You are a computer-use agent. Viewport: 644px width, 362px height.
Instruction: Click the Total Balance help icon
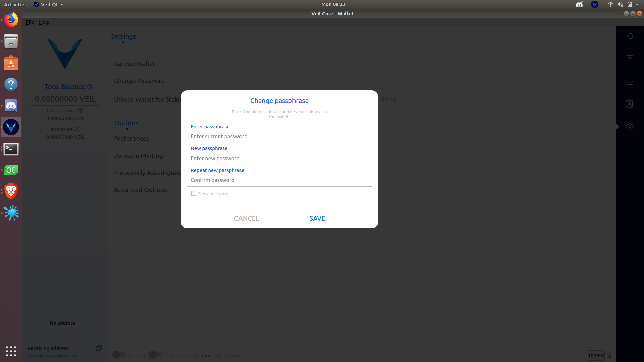point(89,86)
